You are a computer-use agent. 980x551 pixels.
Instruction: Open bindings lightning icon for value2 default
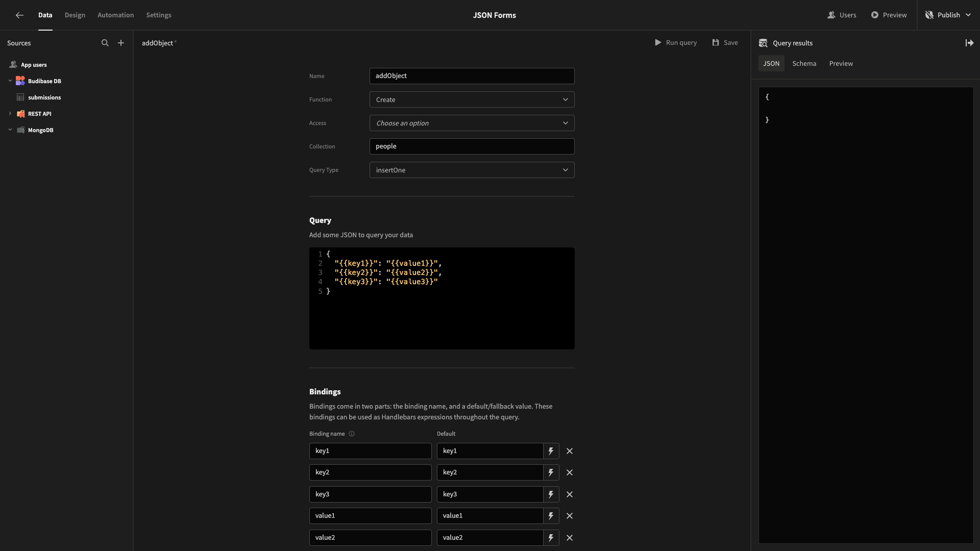(x=551, y=538)
